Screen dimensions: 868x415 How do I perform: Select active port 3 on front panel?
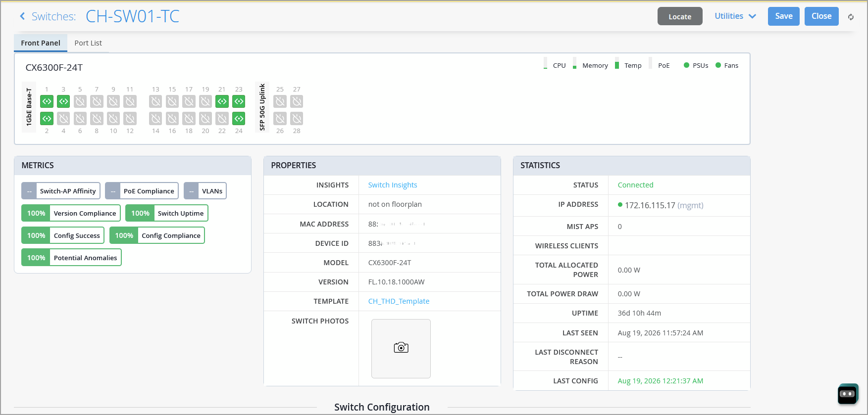[x=63, y=101]
